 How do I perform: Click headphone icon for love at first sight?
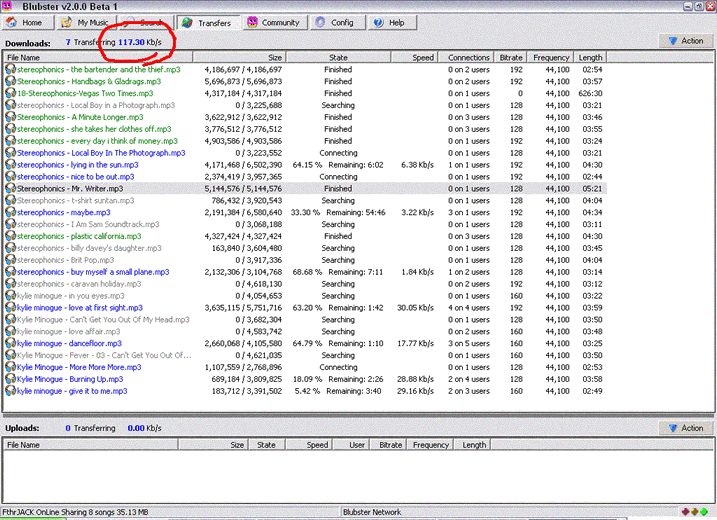point(10,307)
